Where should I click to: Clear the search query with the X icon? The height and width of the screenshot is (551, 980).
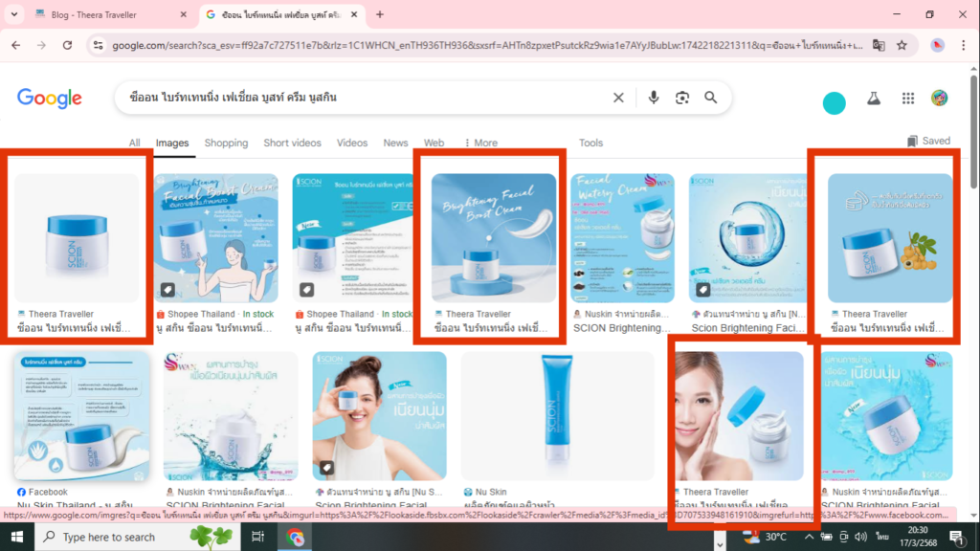coord(618,97)
